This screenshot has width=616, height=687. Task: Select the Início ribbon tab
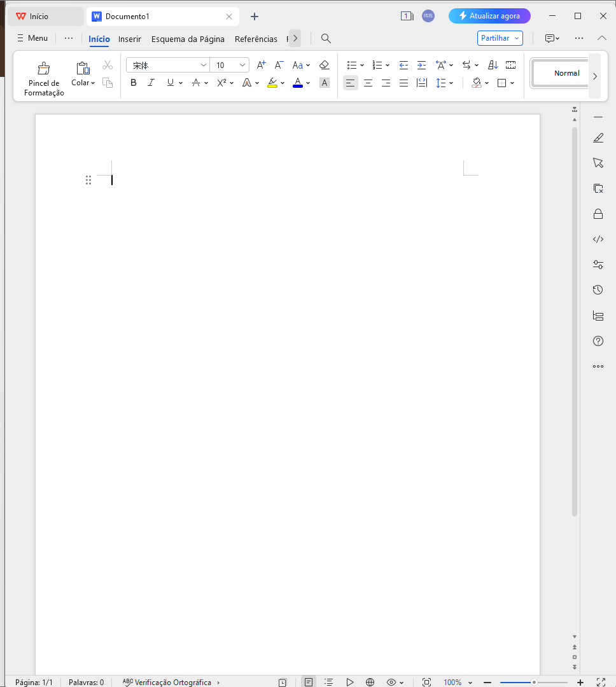[99, 39]
